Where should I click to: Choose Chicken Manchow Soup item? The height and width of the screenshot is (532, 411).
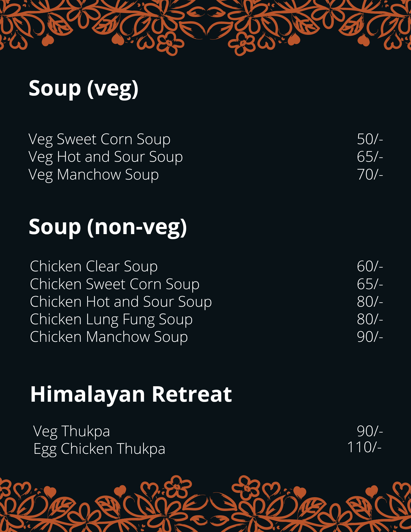(x=109, y=337)
